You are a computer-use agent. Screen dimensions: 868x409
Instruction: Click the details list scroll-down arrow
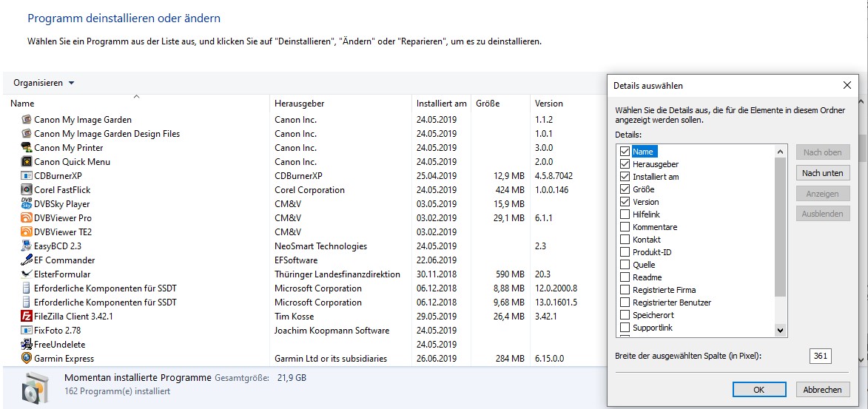tap(781, 331)
